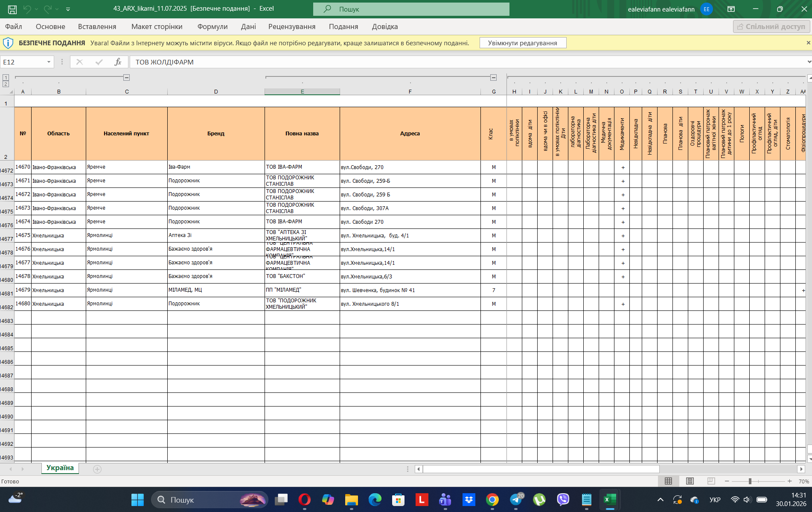Click the cell вул. Шевченка, будинок № 41
Image resolution: width=812 pixels, height=512 pixels.
pos(410,290)
